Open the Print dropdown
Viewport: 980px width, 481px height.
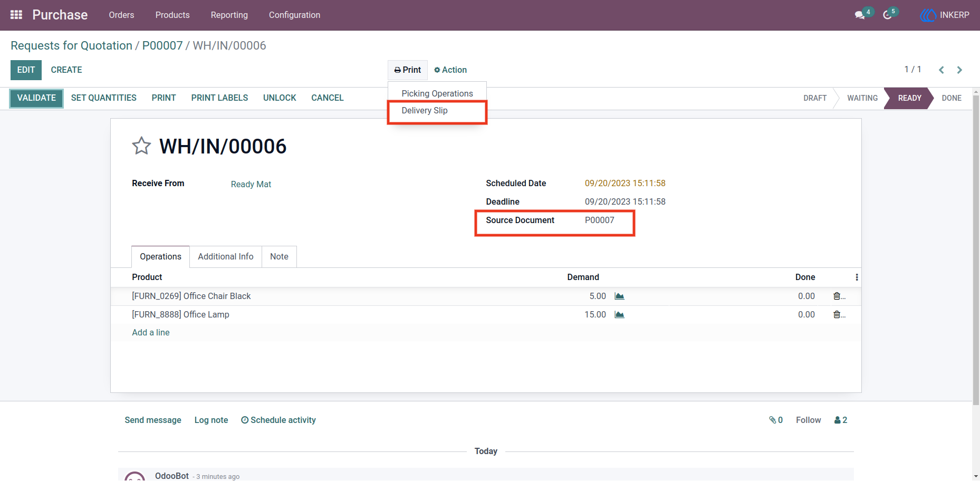click(408, 70)
